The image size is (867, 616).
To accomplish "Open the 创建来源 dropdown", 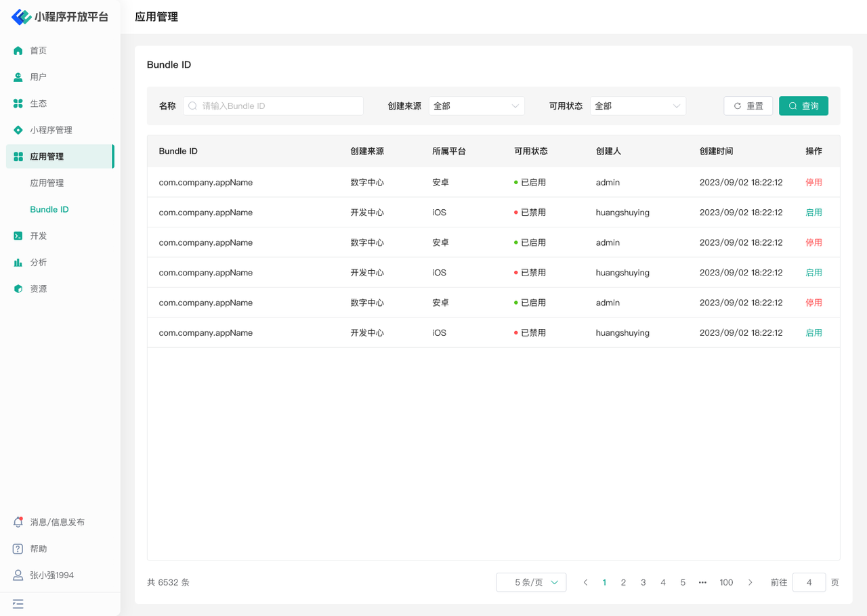I will pyautogui.click(x=476, y=106).
